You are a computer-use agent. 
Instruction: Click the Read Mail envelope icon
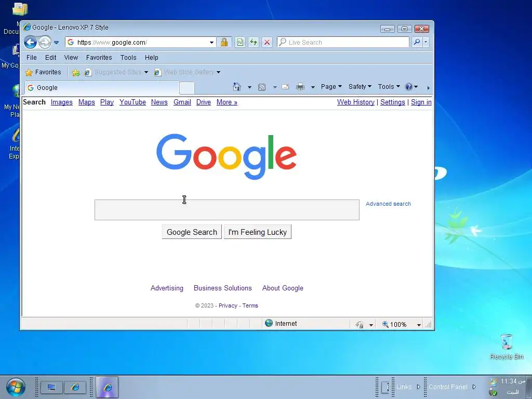[285, 87]
